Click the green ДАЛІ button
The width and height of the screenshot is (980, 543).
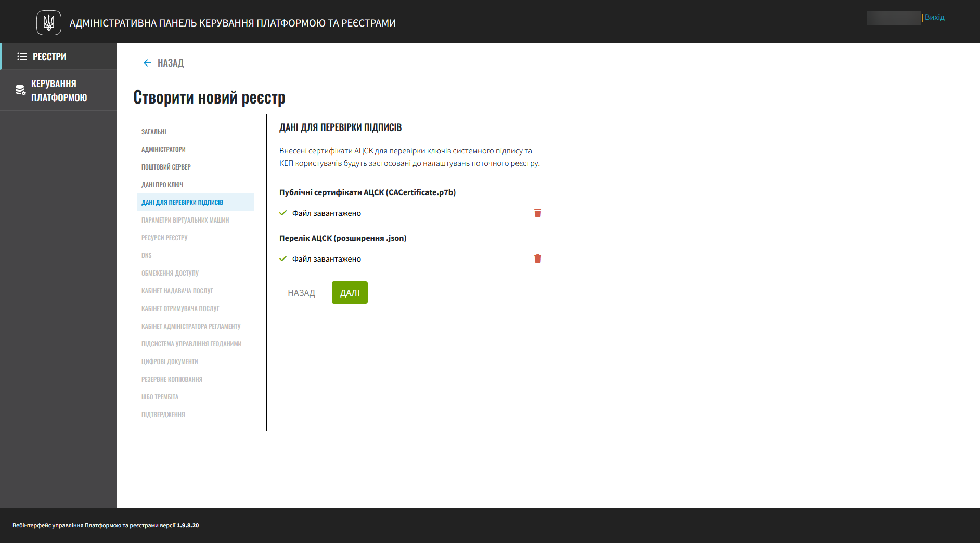coord(350,292)
